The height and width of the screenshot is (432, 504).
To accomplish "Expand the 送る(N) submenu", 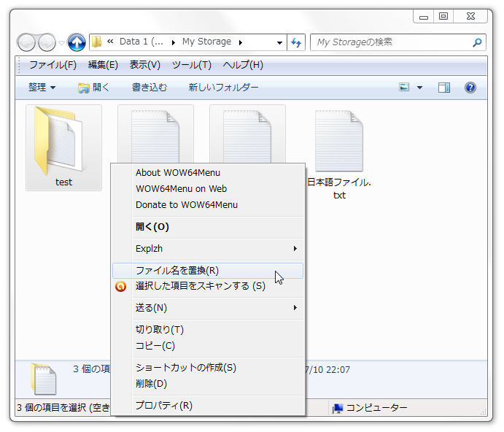I will pos(209,308).
